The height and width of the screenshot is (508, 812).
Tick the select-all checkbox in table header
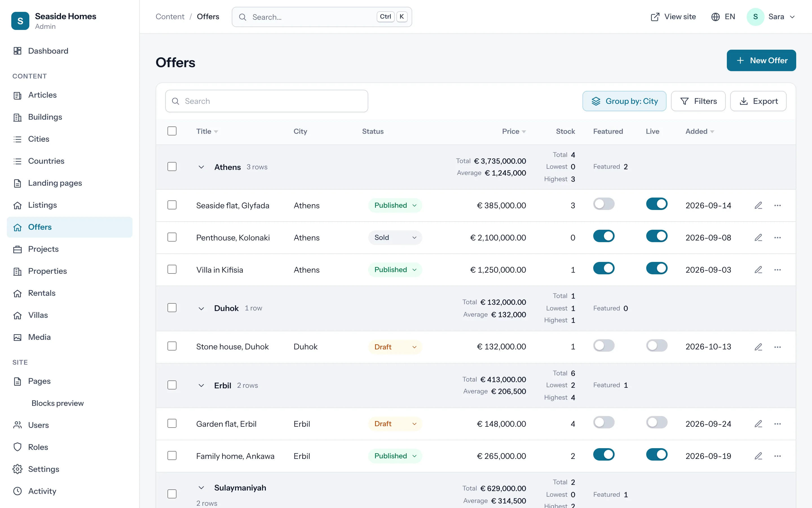pos(172,131)
